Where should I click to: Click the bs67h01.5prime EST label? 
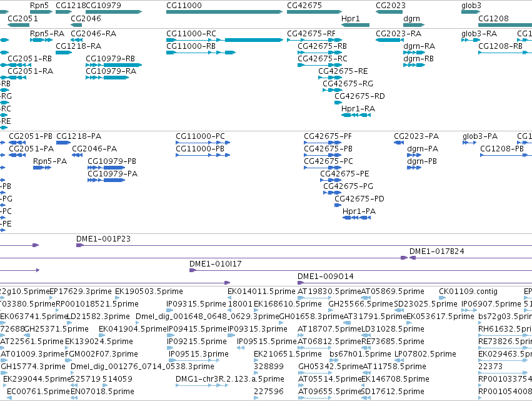[360, 354]
